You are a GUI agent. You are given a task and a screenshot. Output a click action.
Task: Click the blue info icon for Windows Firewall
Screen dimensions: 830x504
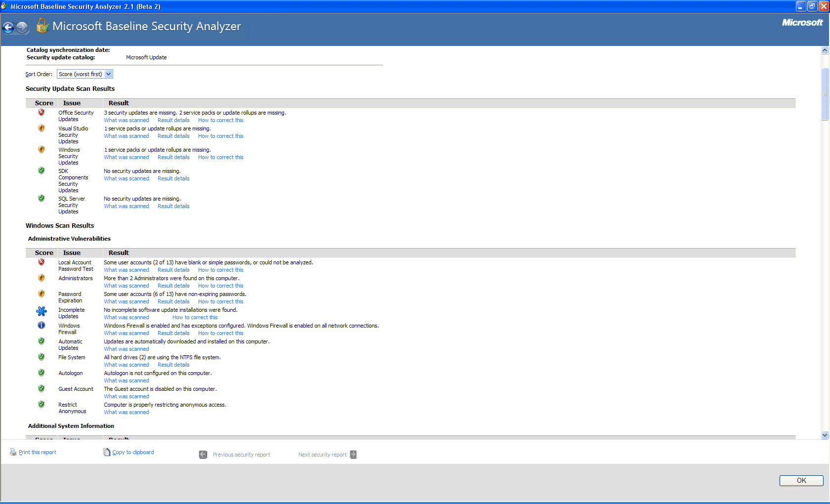(41, 325)
